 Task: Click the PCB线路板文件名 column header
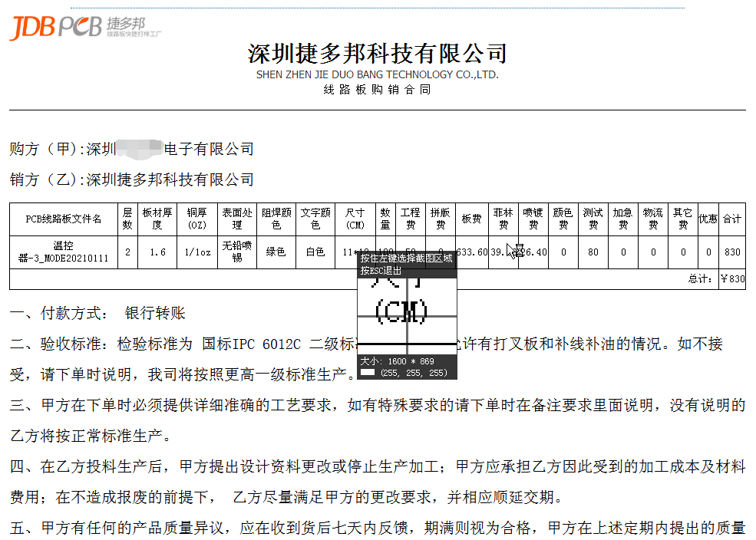(x=63, y=219)
